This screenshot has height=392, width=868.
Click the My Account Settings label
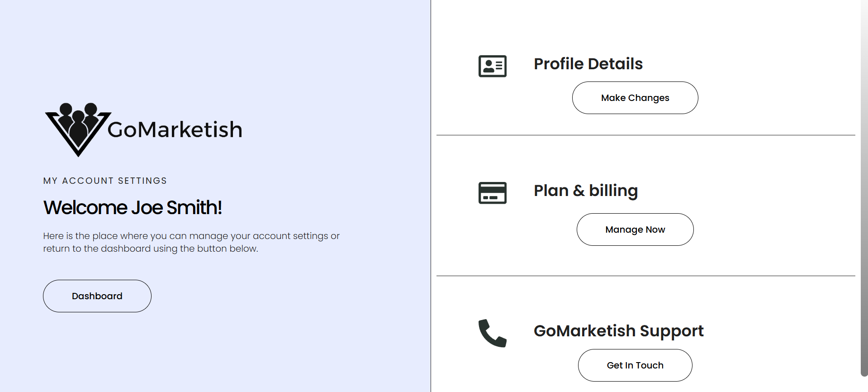(x=105, y=181)
